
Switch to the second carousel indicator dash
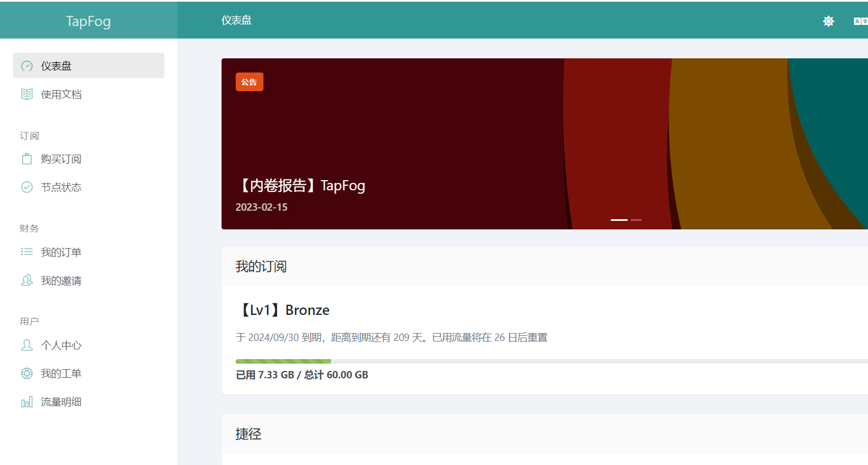[x=636, y=220]
